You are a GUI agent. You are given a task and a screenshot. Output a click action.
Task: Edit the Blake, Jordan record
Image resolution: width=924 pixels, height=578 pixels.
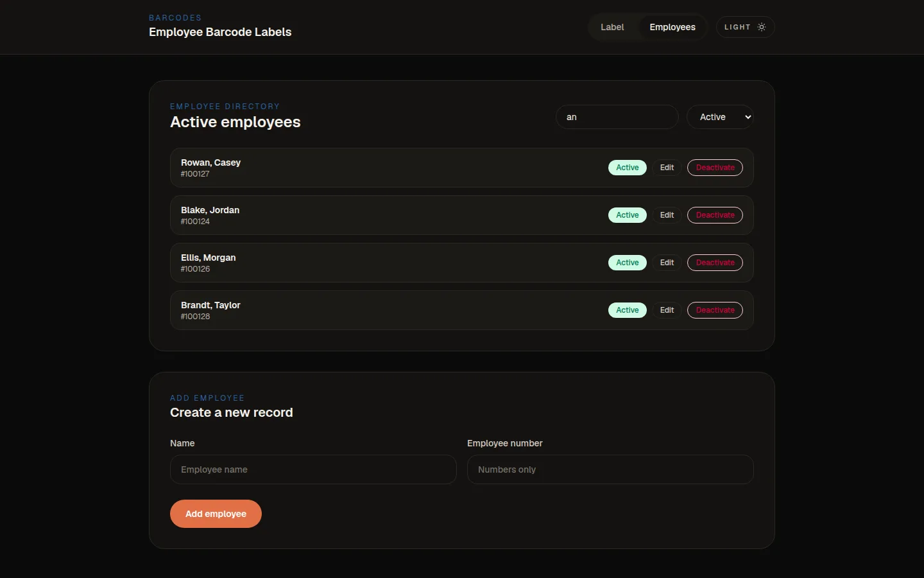tap(667, 215)
